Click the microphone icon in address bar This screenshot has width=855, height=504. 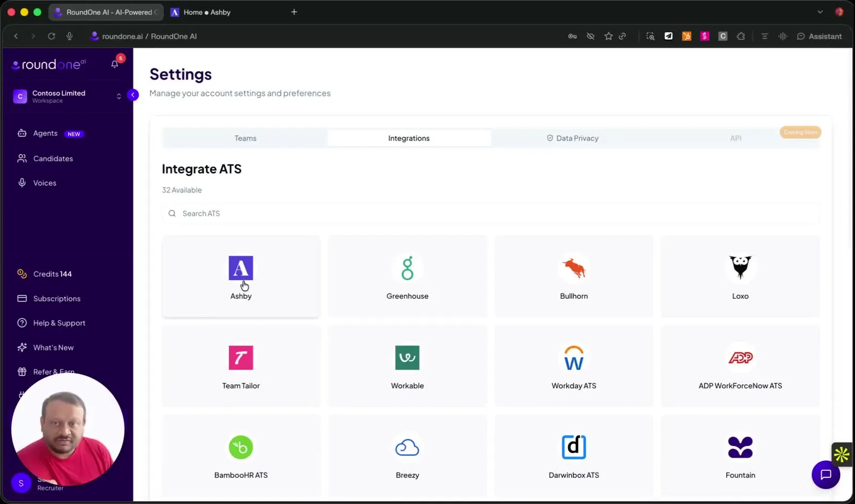(69, 36)
